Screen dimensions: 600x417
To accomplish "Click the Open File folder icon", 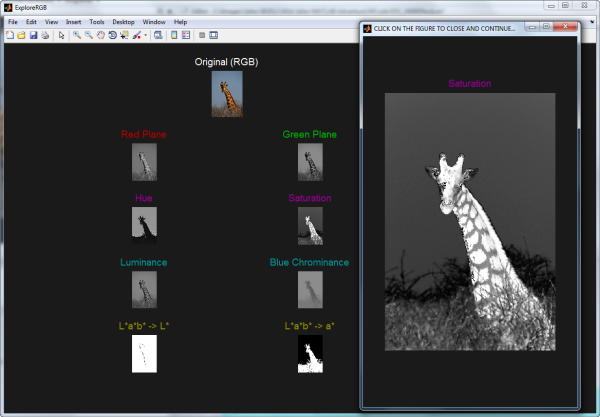I will click(x=21, y=35).
